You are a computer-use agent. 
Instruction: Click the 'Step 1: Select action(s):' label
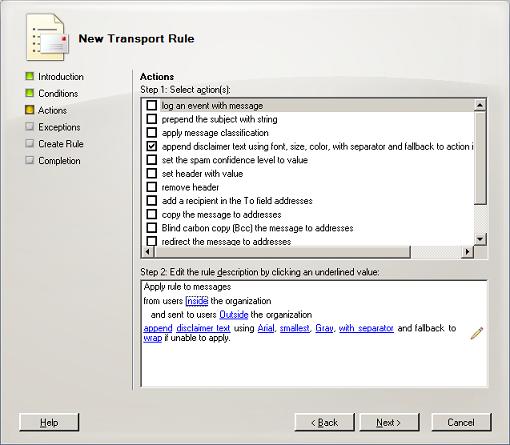click(x=185, y=90)
